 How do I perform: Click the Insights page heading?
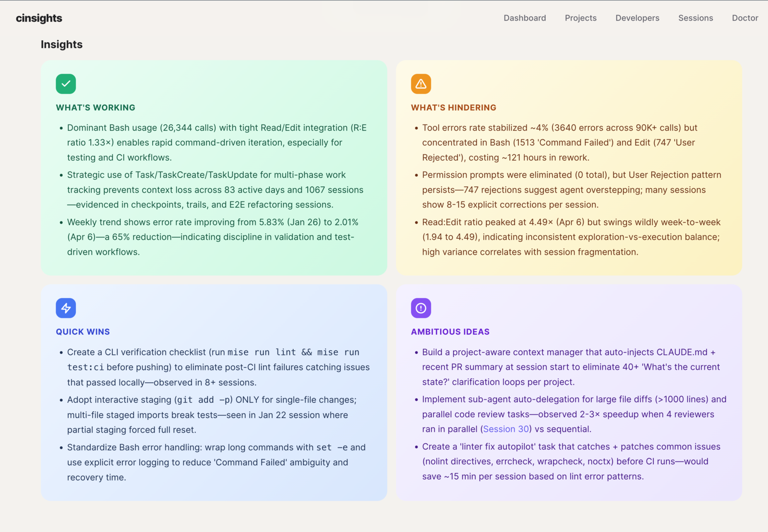pos(61,44)
